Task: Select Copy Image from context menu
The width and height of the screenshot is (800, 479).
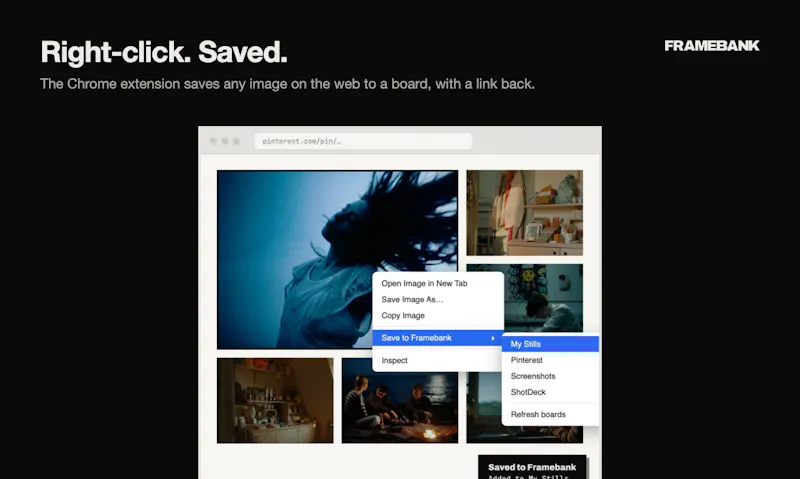Action: [x=438, y=315]
